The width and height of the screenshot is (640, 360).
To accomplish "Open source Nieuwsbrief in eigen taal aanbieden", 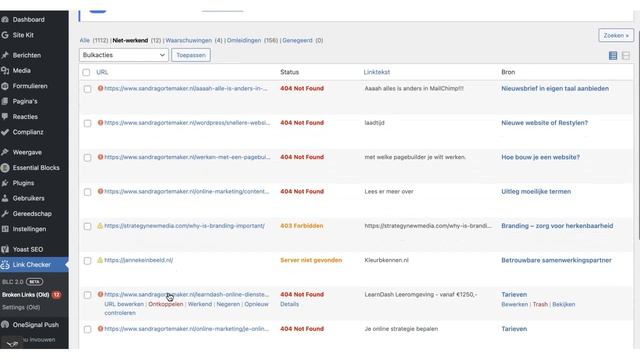I will click(x=555, y=89).
